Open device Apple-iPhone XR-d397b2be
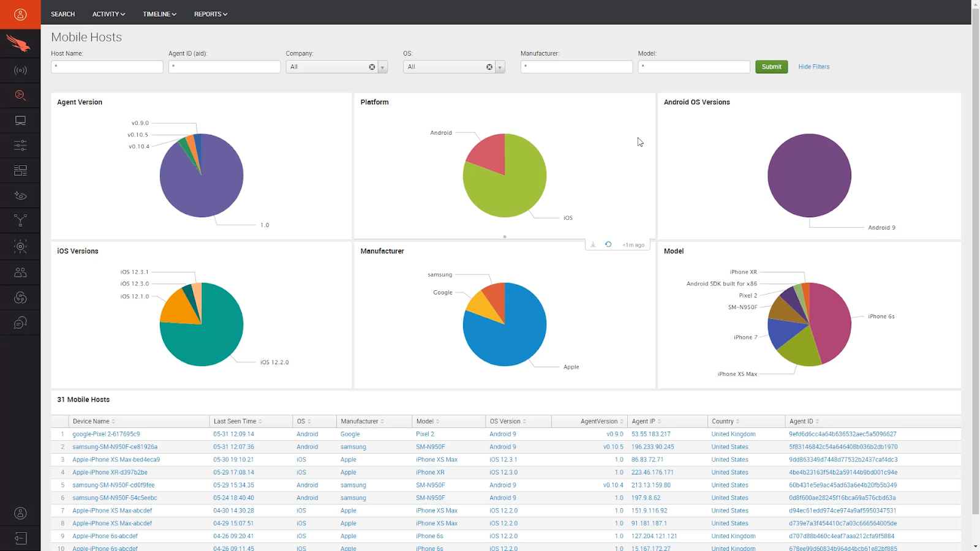Image resolution: width=980 pixels, height=551 pixels. pyautogui.click(x=110, y=472)
